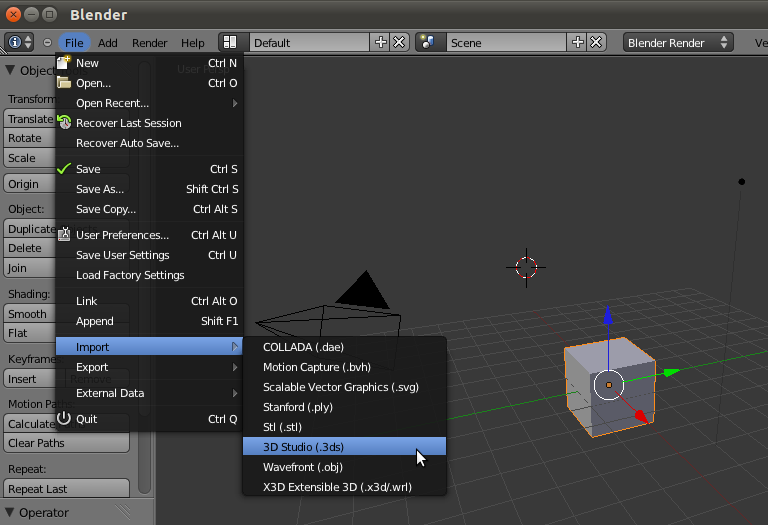This screenshot has width=768, height=525.
Task: Click the Scale button
Action: tap(29, 158)
